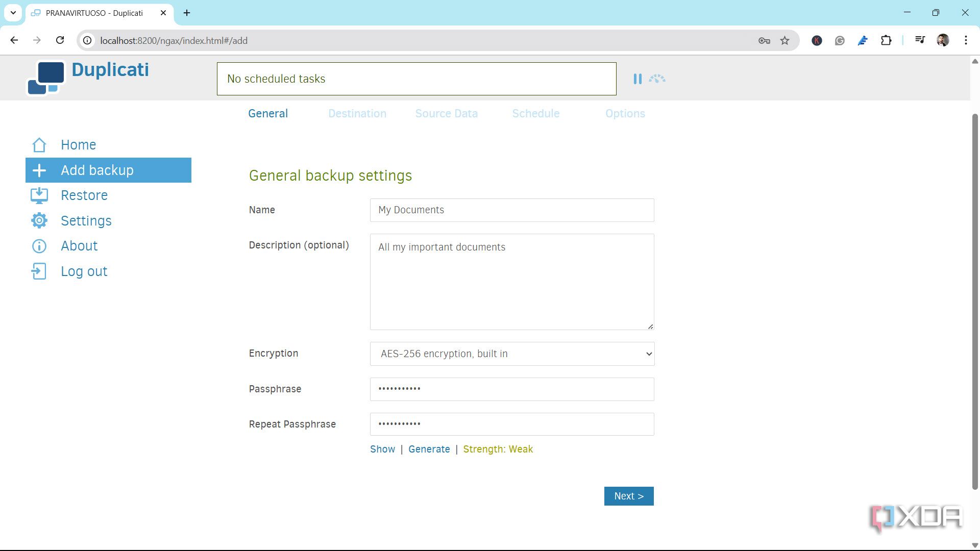Open the Chrome extensions puzzle menu
The width and height of the screenshot is (980, 551).
[x=887, y=40]
